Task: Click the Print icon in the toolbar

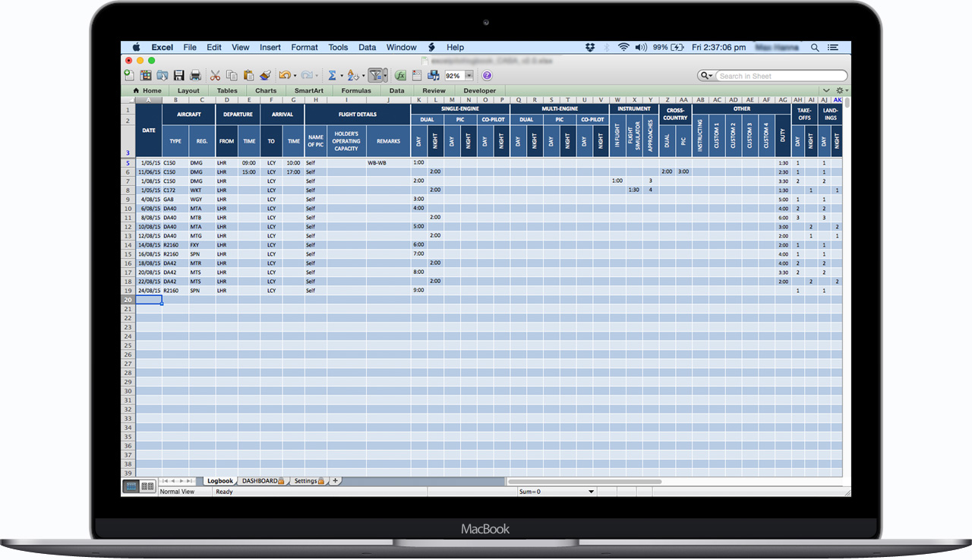Action: point(195,75)
